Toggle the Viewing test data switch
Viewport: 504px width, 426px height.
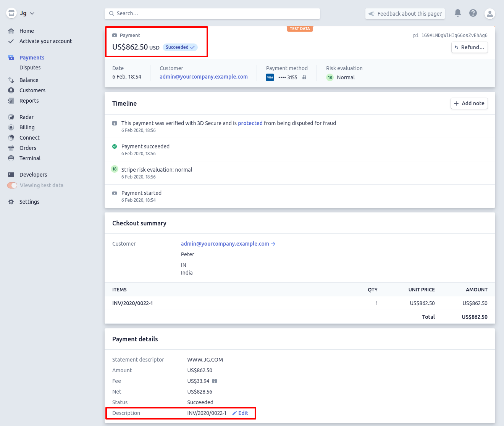tap(12, 185)
